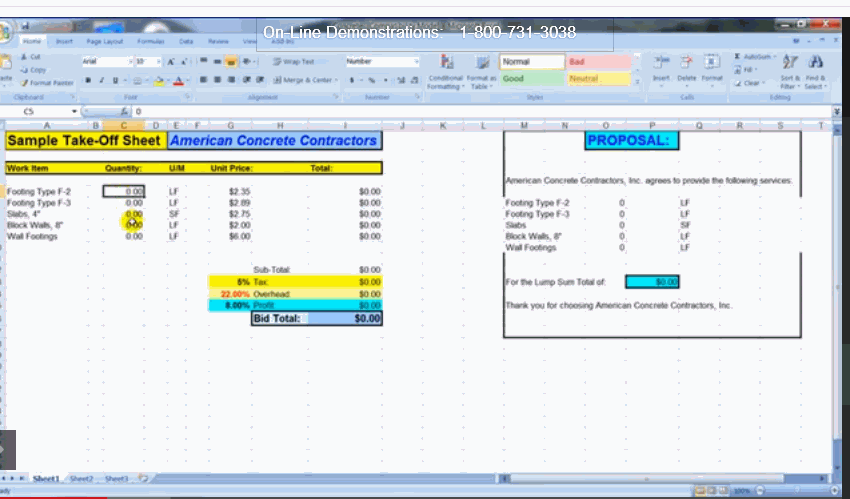
Task: Open the Excel Help icon
Action: pyautogui.click(x=796, y=41)
